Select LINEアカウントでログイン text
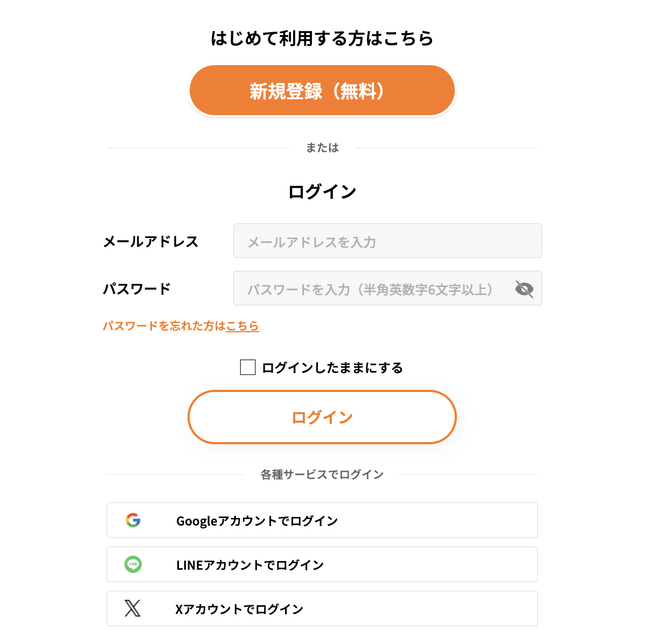Image resolution: width=652 pixels, height=644 pixels. point(250,565)
